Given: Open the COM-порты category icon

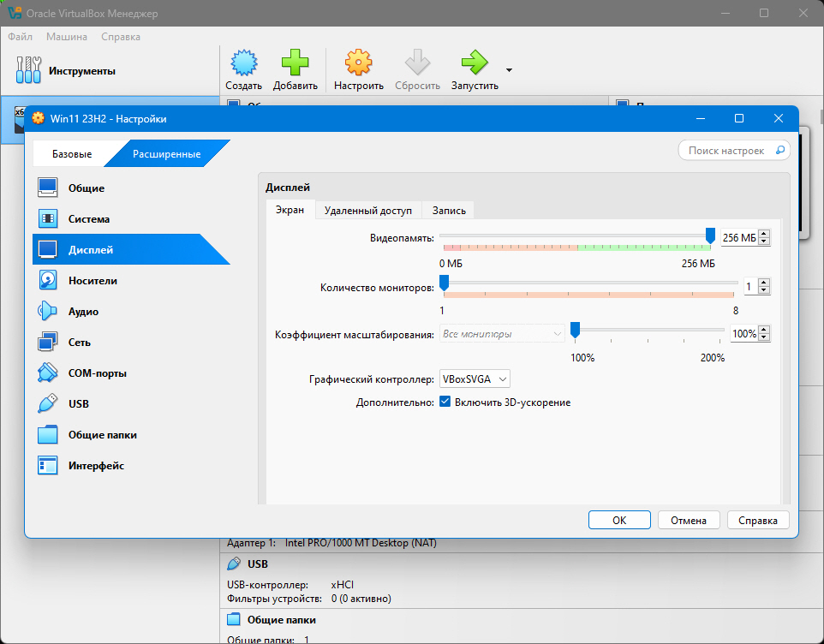Looking at the screenshot, I should click(47, 373).
